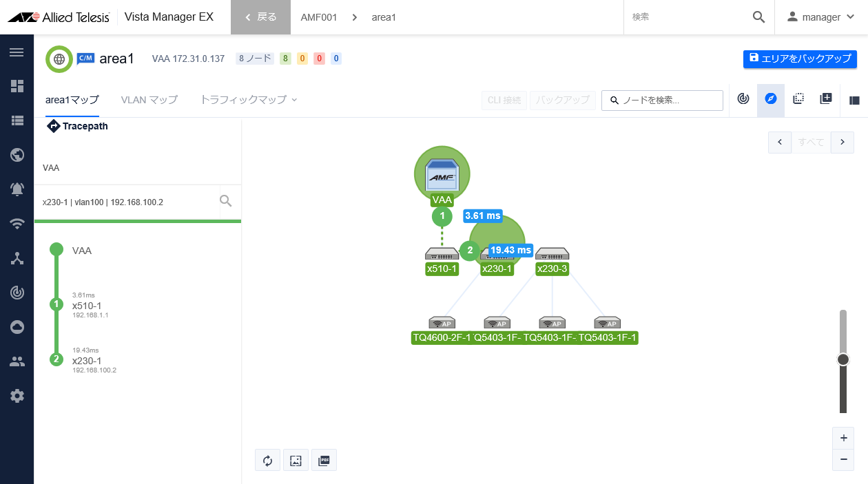The image size is (868, 484).
Task: Click the Tracepath search magnifier icon
Action: coord(225,201)
